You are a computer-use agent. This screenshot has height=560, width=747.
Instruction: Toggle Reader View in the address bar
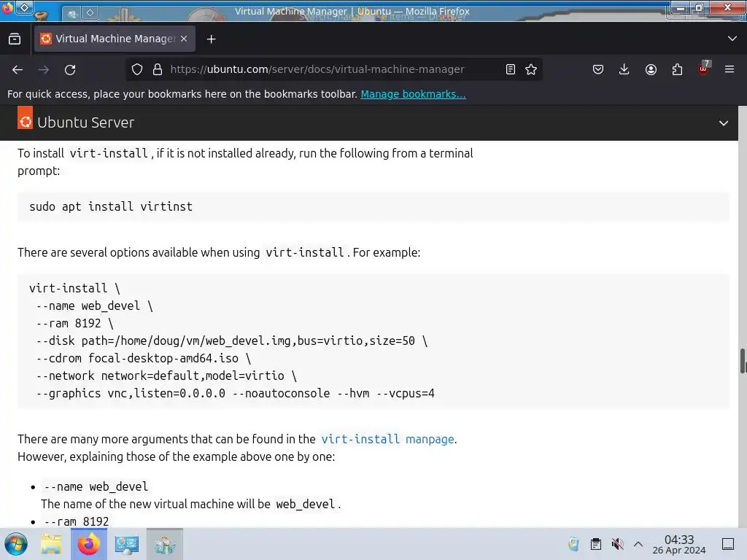(x=510, y=69)
